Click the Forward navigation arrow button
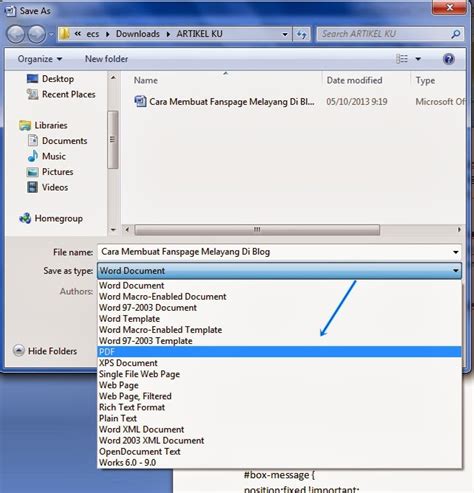 [36, 34]
